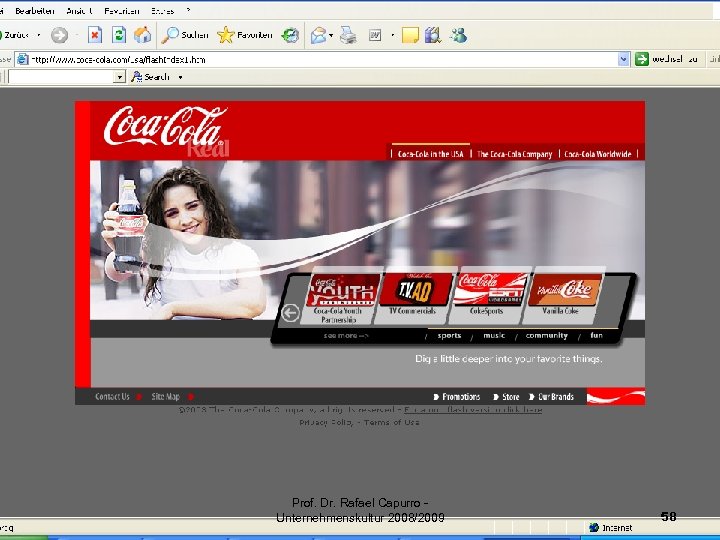The image size is (720, 540).
Task: Click the left arrow circle in carousel
Action: [x=290, y=313]
